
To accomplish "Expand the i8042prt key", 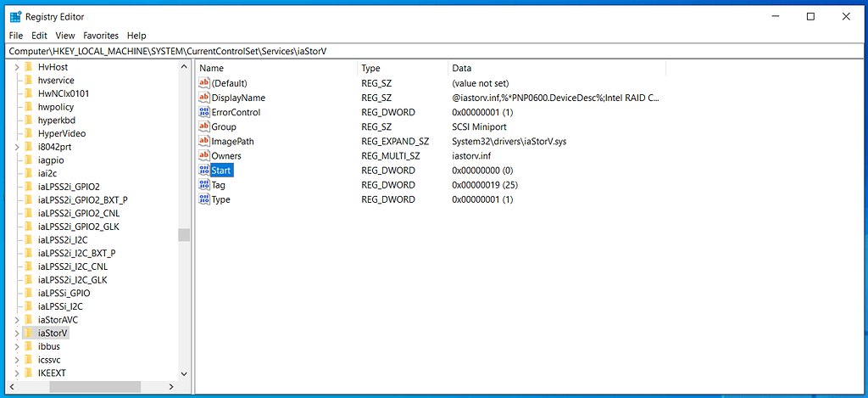I will [17, 147].
